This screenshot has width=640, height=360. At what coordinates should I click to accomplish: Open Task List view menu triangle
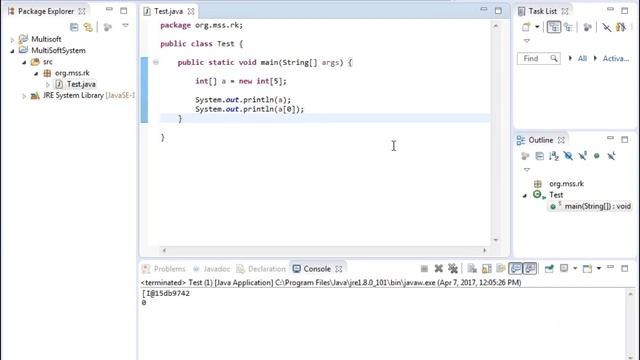[x=527, y=41]
